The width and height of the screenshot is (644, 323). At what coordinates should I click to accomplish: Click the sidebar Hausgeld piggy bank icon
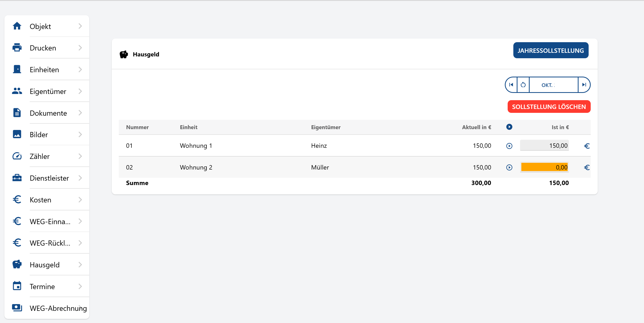tap(17, 265)
